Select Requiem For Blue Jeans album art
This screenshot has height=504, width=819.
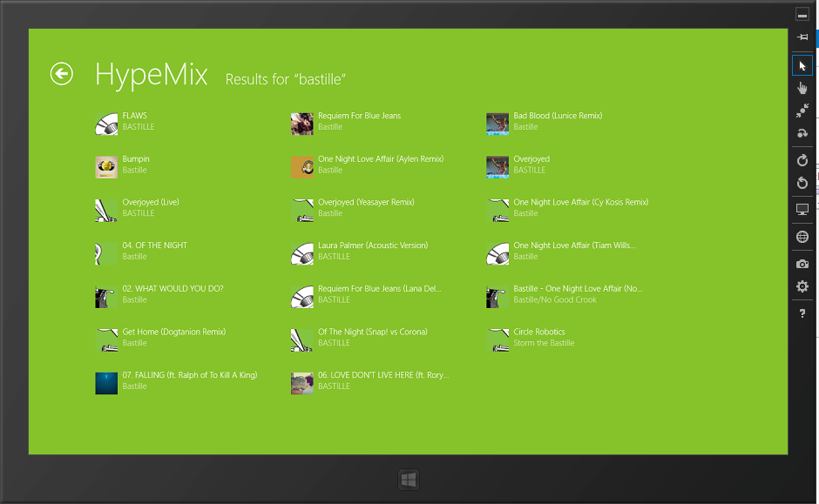pyautogui.click(x=301, y=124)
